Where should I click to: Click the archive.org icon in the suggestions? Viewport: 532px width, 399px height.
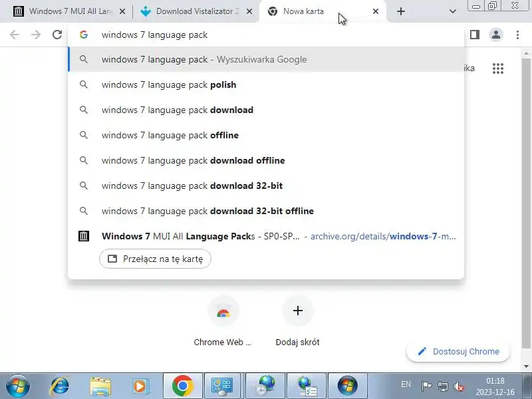click(84, 236)
